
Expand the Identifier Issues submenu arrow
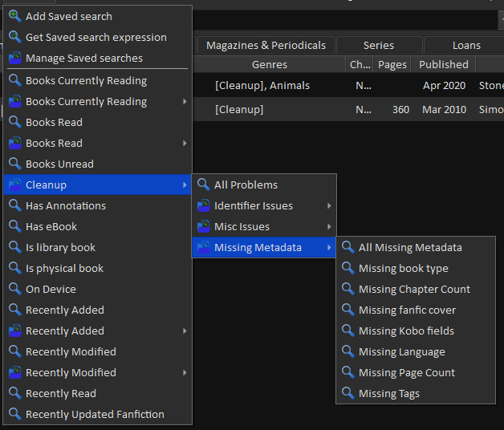(x=329, y=205)
